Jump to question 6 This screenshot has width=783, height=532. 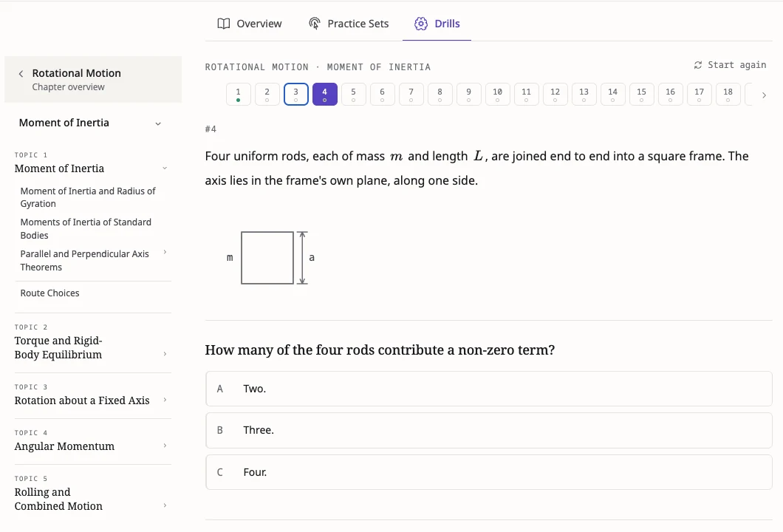pyautogui.click(x=383, y=95)
